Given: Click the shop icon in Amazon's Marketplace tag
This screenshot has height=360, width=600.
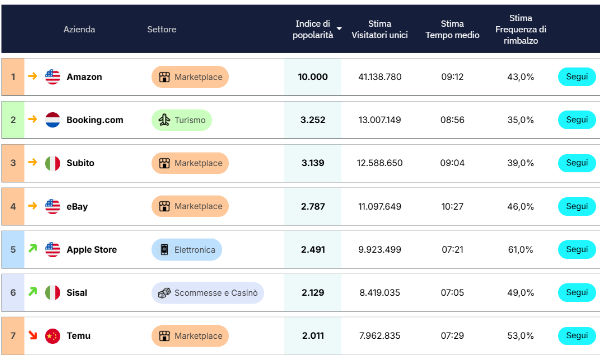Looking at the screenshot, I should 164,77.
